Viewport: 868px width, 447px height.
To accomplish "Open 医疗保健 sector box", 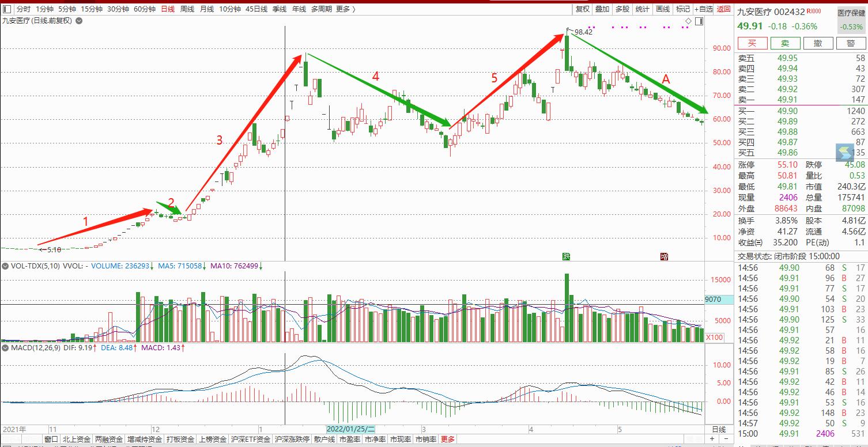I will click(x=851, y=20).
